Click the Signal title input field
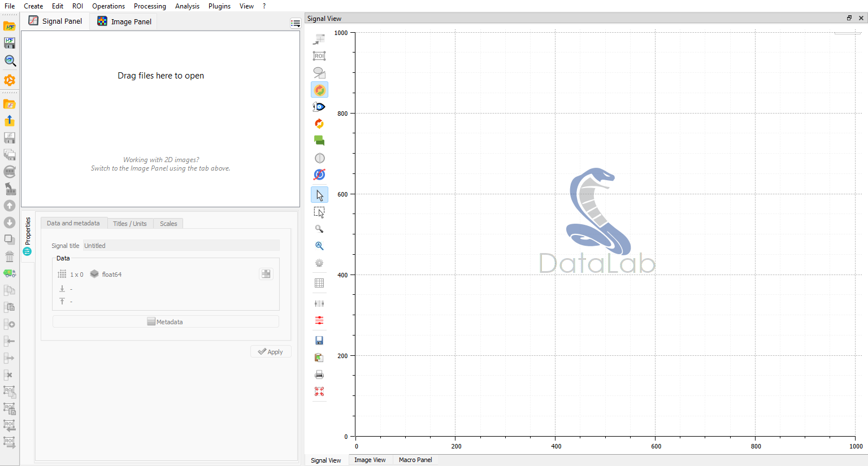 click(181, 246)
